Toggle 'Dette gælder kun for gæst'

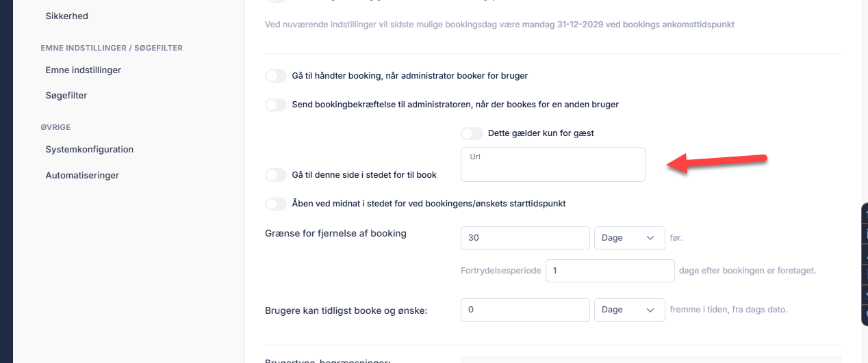pos(472,133)
